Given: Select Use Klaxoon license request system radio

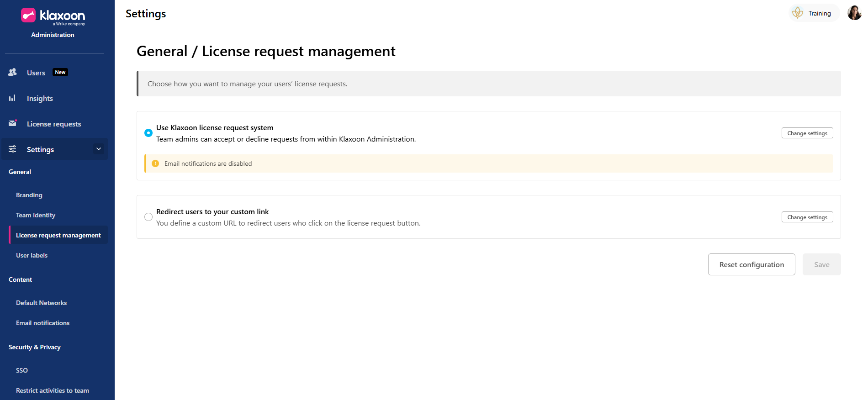Looking at the screenshot, I should click(148, 133).
